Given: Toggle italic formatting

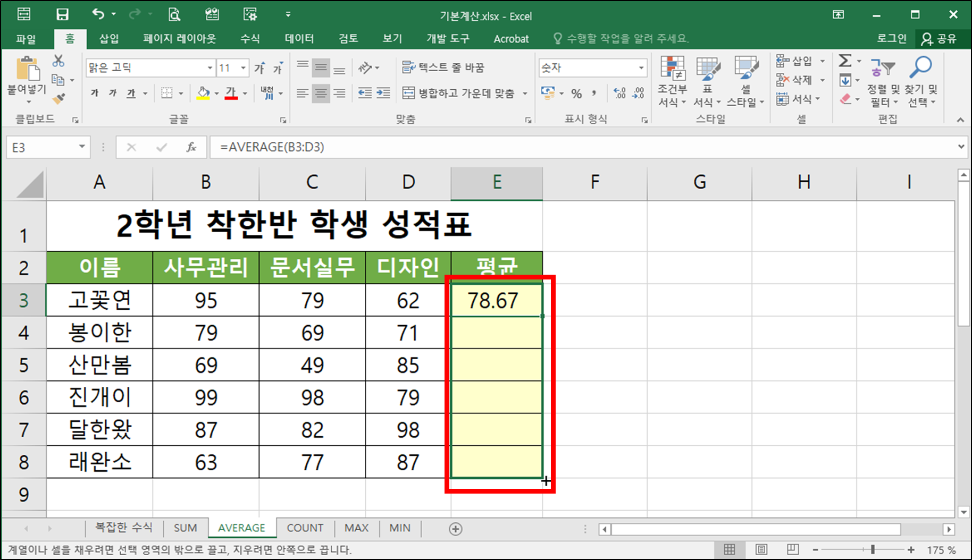Looking at the screenshot, I should 112,93.
